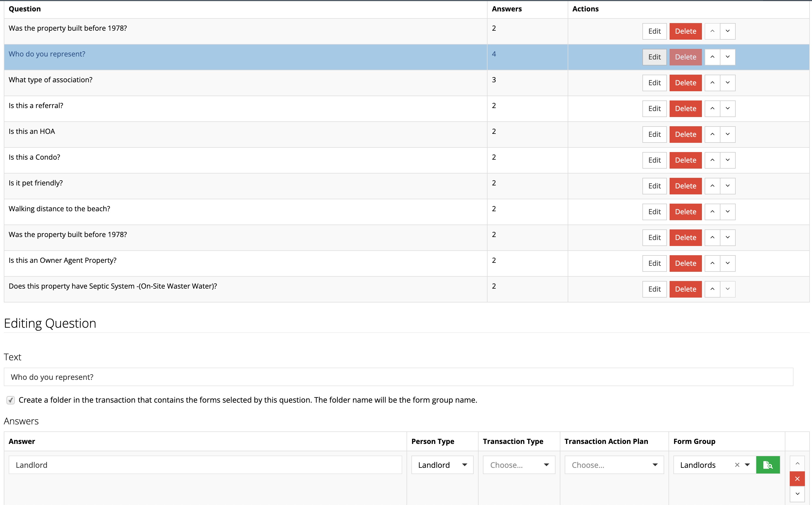Edit the Septic System question
Viewport: 812px width, 505px height.
[654, 289]
